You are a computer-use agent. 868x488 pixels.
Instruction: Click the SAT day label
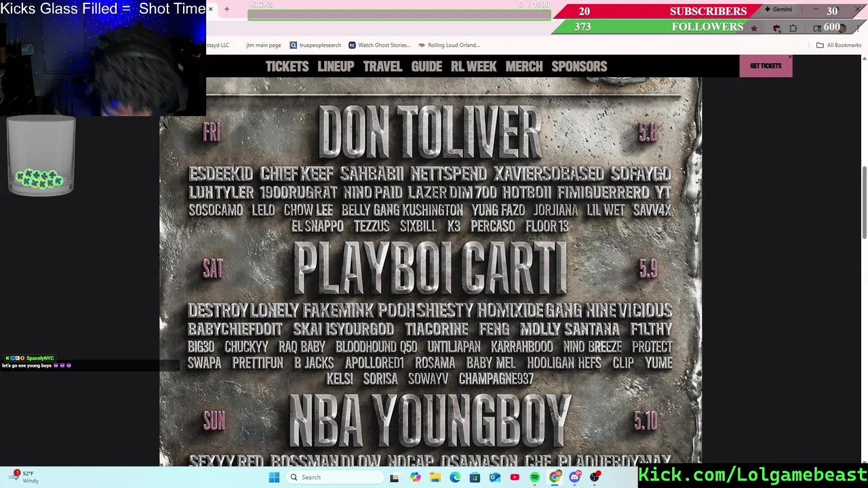(212, 269)
